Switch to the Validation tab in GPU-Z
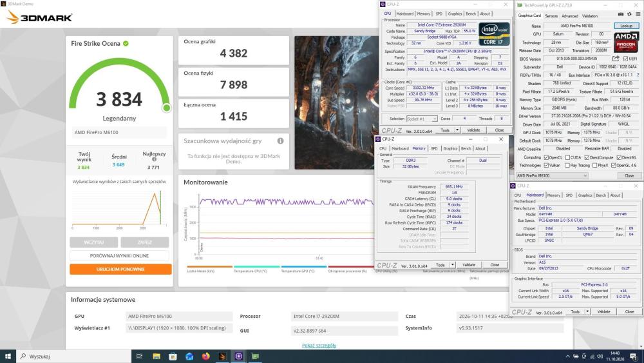The width and height of the screenshot is (644, 363). (x=590, y=16)
